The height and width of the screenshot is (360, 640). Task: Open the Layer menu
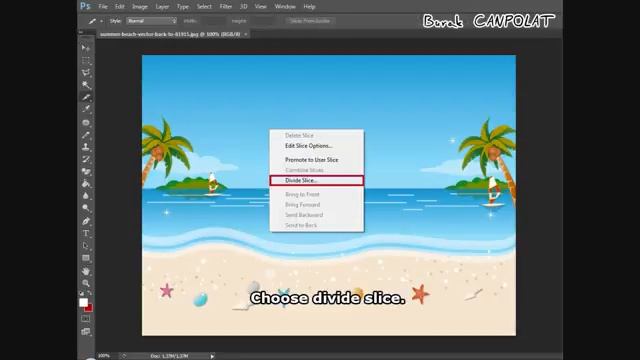162,7
